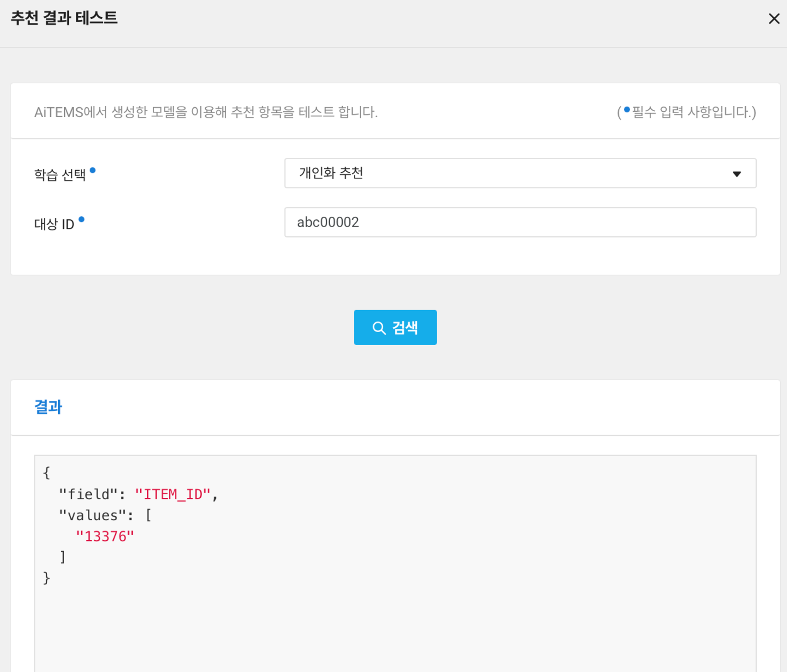Click the 대상 ID input field abc00002
Image resolution: width=787 pixels, height=672 pixels.
pyautogui.click(x=519, y=222)
